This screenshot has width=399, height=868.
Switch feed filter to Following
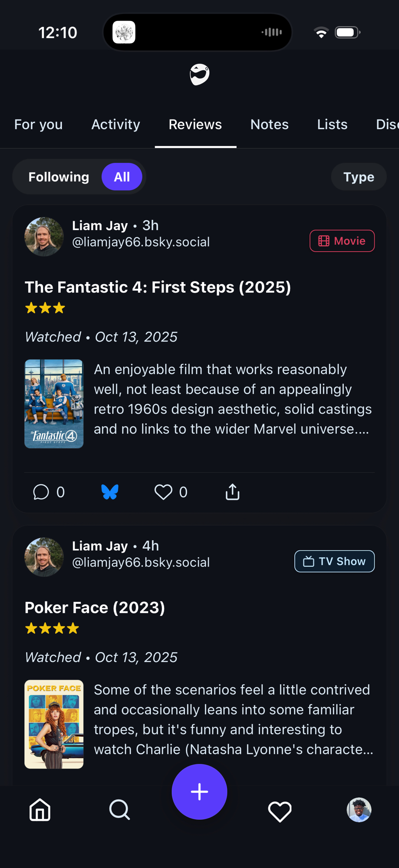click(59, 177)
